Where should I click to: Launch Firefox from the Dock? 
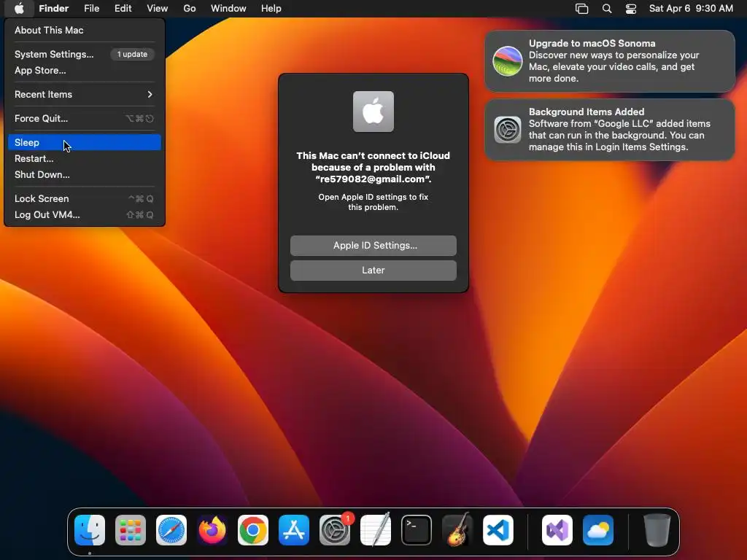(212, 530)
